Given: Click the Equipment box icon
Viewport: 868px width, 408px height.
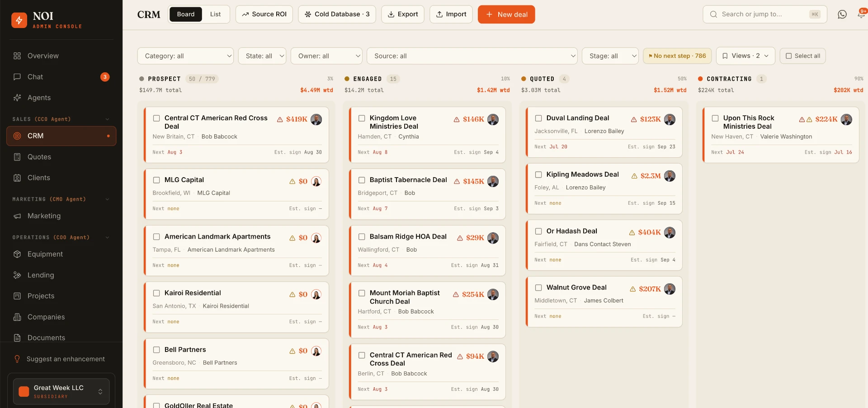Looking at the screenshot, I should (17, 254).
